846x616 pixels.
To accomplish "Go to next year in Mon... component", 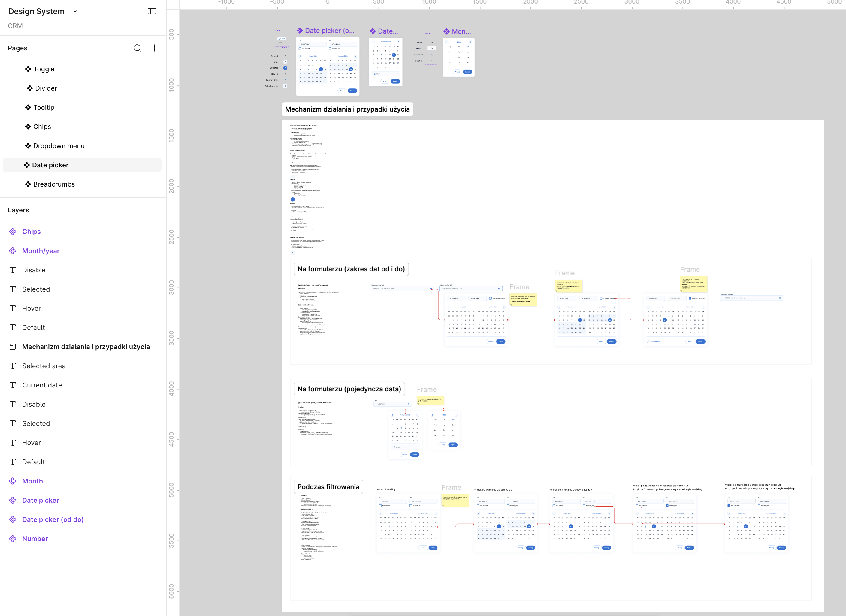I will point(470,42).
